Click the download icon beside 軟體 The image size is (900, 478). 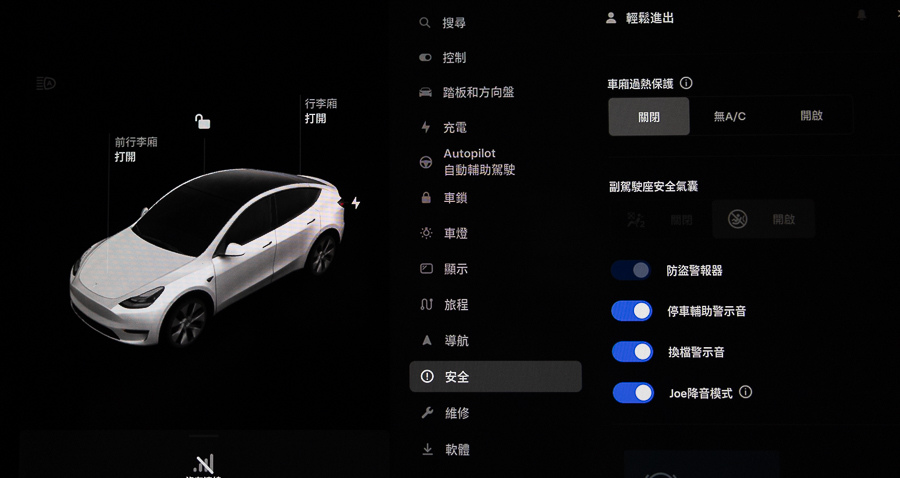[427, 449]
